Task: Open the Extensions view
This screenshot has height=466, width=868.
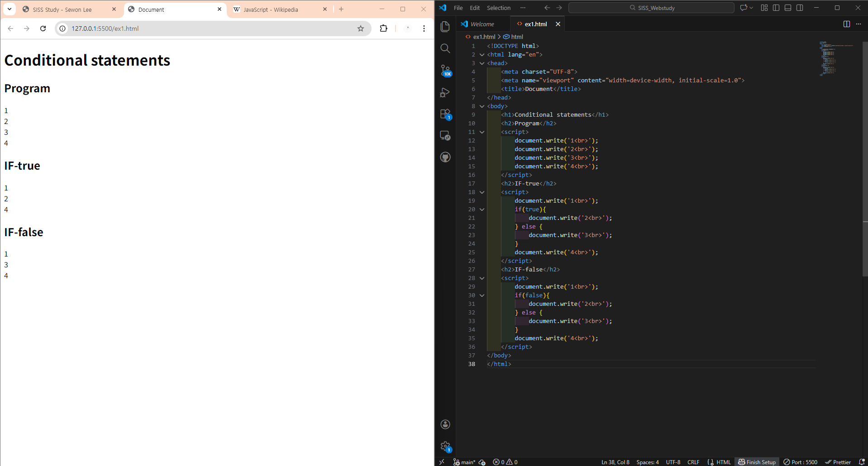Action: (445, 114)
